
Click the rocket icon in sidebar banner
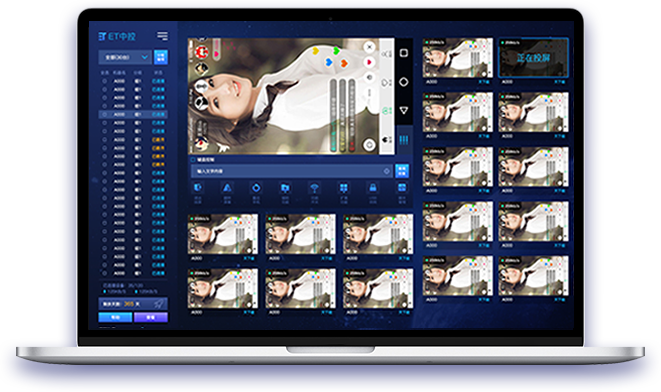[x=159, y=303]
